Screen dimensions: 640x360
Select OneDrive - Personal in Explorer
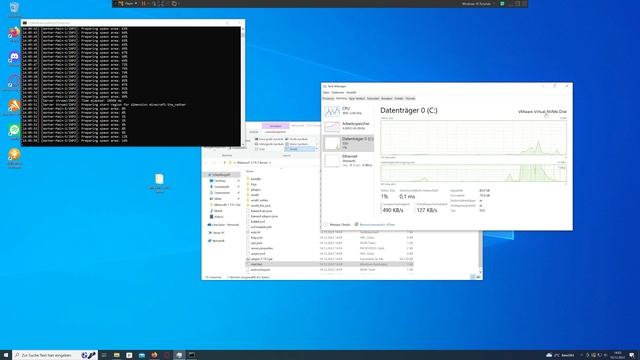223,225
